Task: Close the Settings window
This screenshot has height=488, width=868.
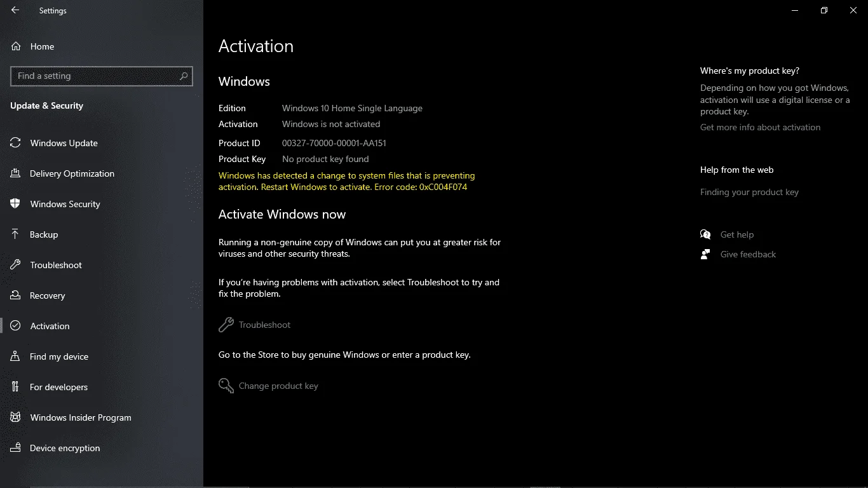Action: (853, 10)
